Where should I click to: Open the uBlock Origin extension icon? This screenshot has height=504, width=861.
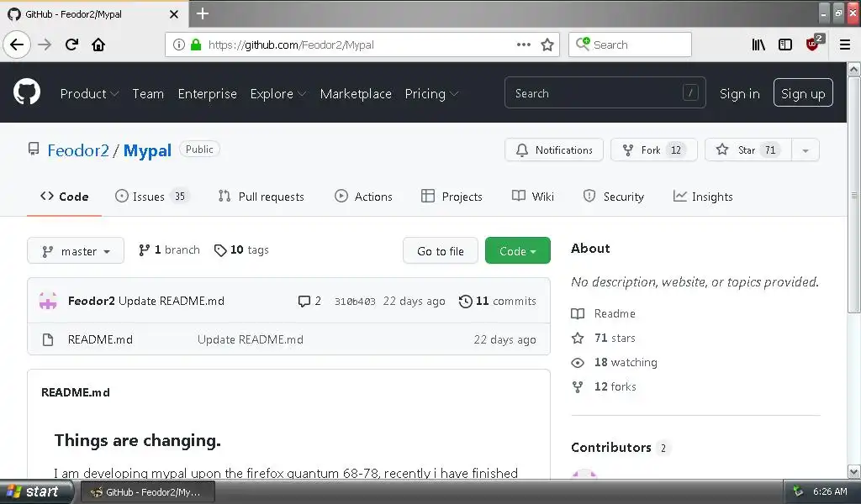click(814, 44)
